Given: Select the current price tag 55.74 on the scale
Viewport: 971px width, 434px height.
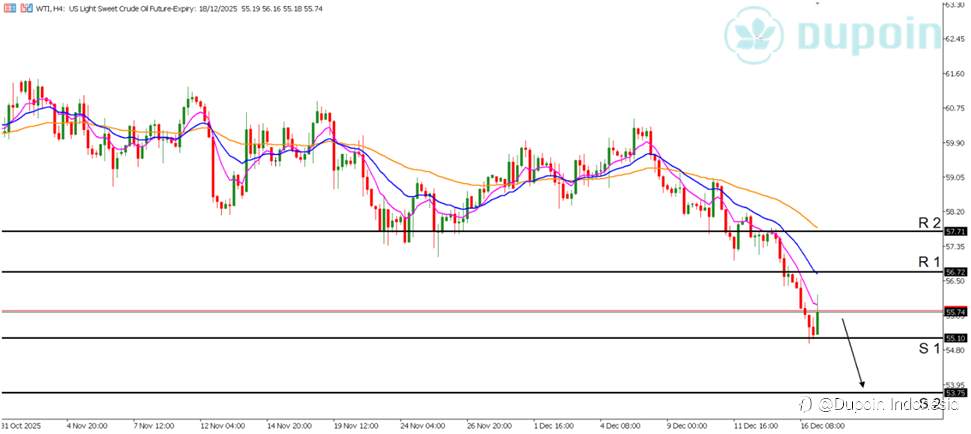Looking at the screenshot, I should pyautogui.click(x=954, y=313).
